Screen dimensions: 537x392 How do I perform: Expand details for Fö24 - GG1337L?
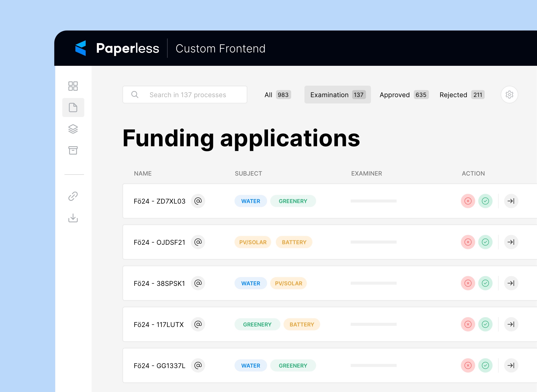click(x=511, y=365)
